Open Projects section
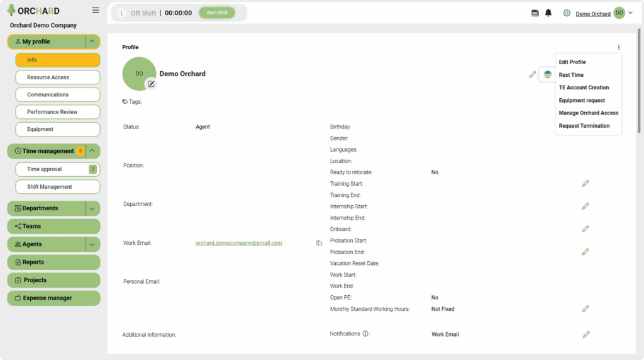 [x=53, y=280]
